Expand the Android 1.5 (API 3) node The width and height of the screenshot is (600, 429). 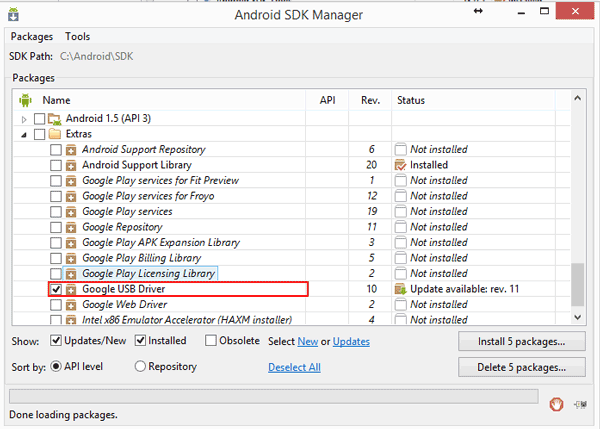point(24,119)
